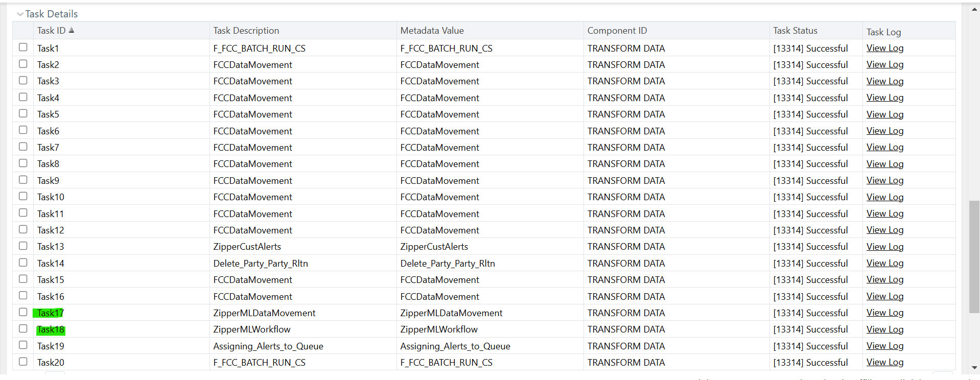Image resolution: width=980 pixels, height=380 pixels.
Task: View log for Assigning_Alerts_to_Queue task Task19
Action: coord(884,346)
